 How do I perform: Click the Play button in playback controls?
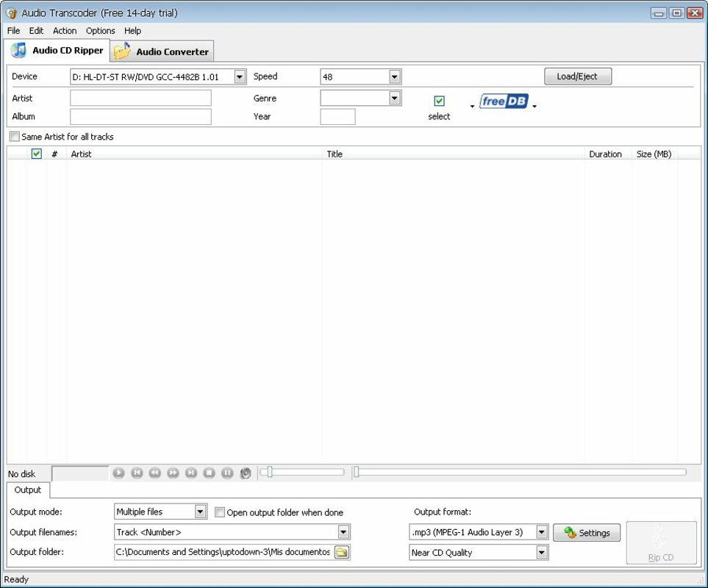coord(119,473)
